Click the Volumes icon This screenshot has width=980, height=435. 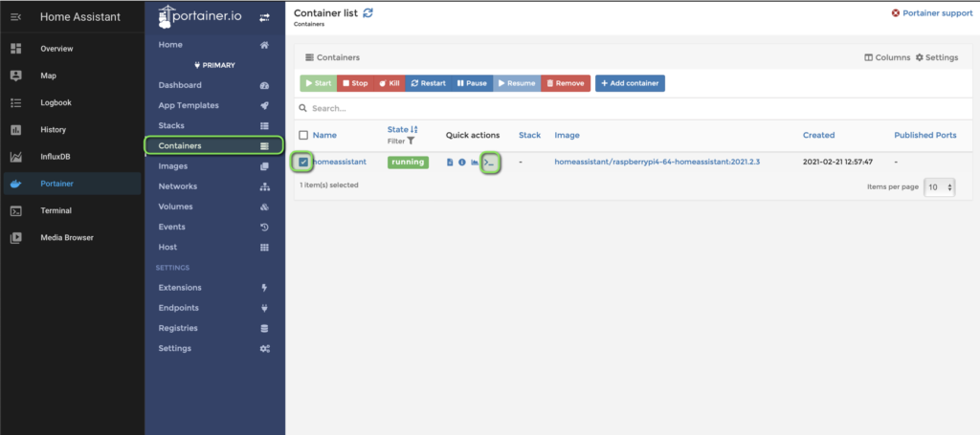(x=264, y=207)
